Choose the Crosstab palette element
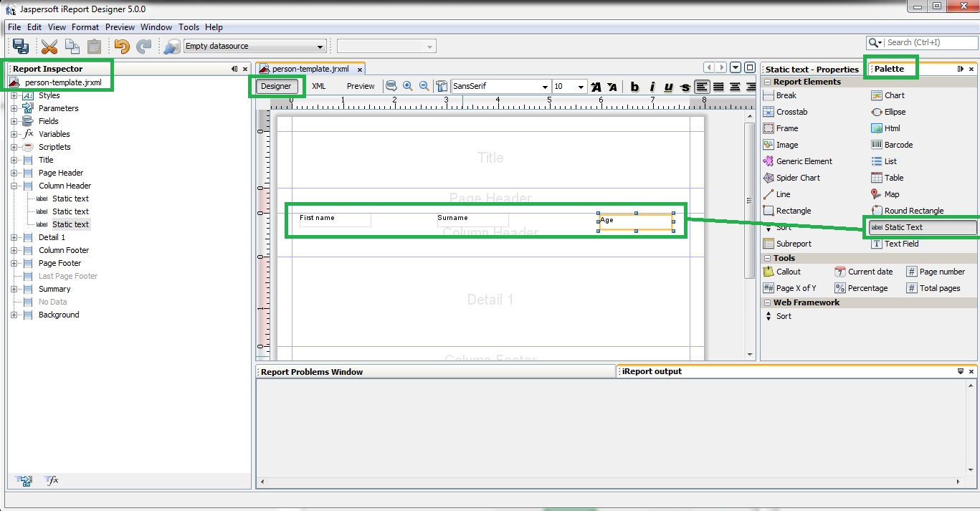This screenshot has width=980, height=511. [x=785, y=112]
